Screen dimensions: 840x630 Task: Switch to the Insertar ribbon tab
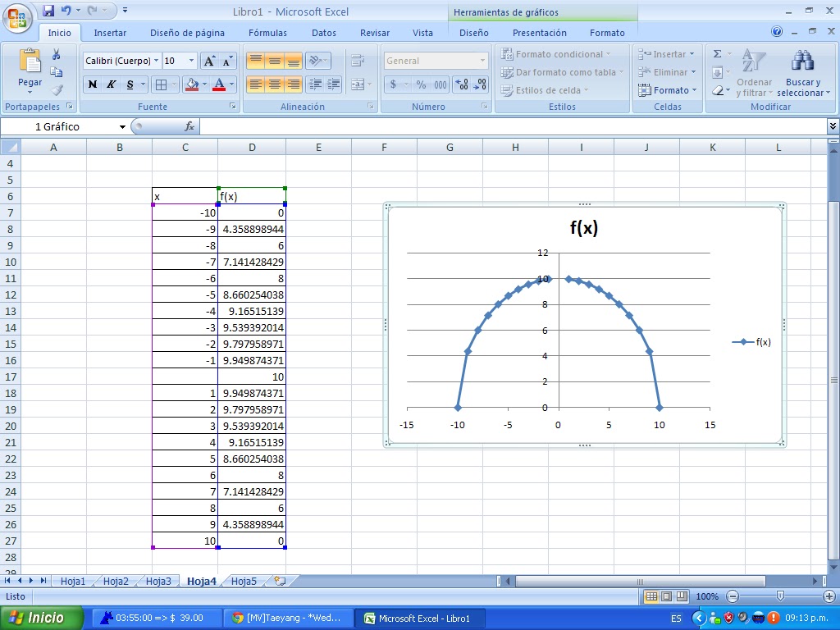[111, 33]
